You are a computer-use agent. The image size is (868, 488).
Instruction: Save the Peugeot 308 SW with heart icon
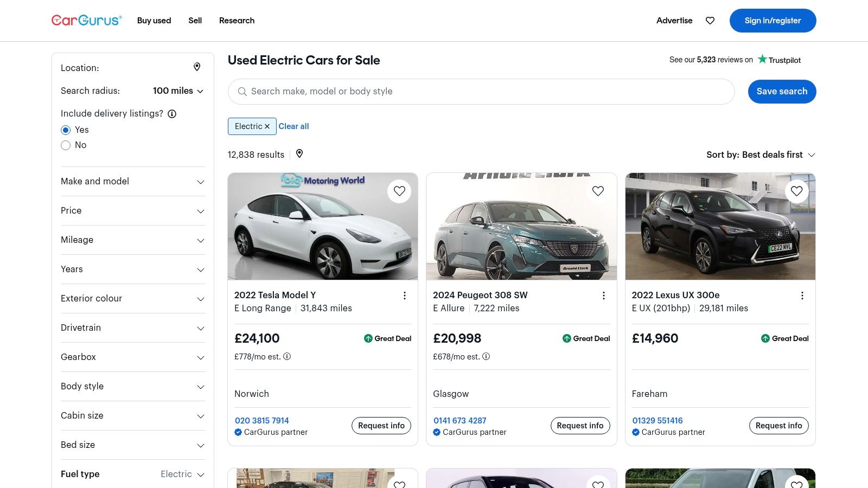pyautogui.click(x=598, y=191)
